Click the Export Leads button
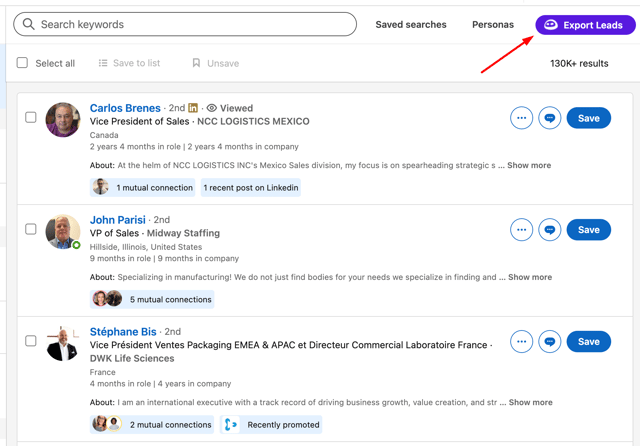The width and height of the screenshot is (640, 446). click(585, 25)
